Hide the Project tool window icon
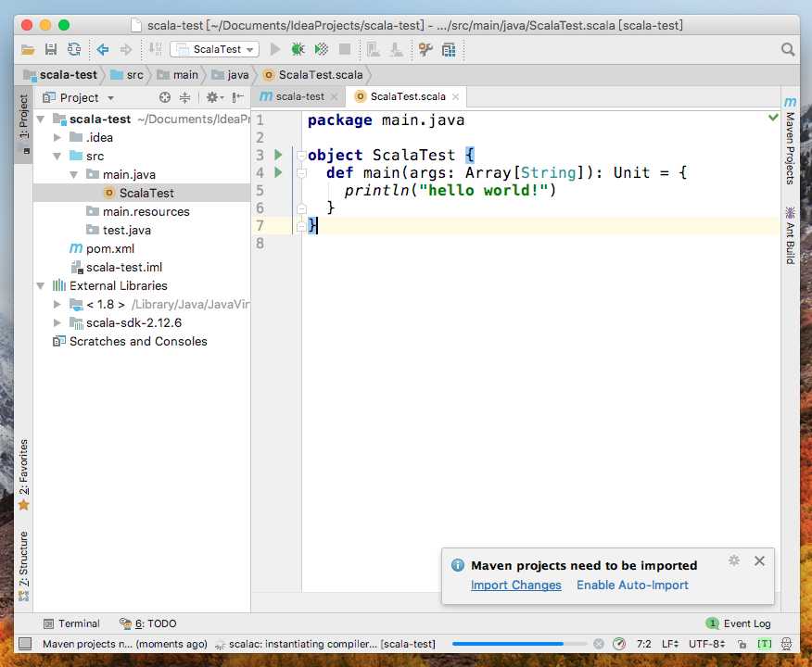The height and width of the screenshot is (667, 812). tap(237, 97)
